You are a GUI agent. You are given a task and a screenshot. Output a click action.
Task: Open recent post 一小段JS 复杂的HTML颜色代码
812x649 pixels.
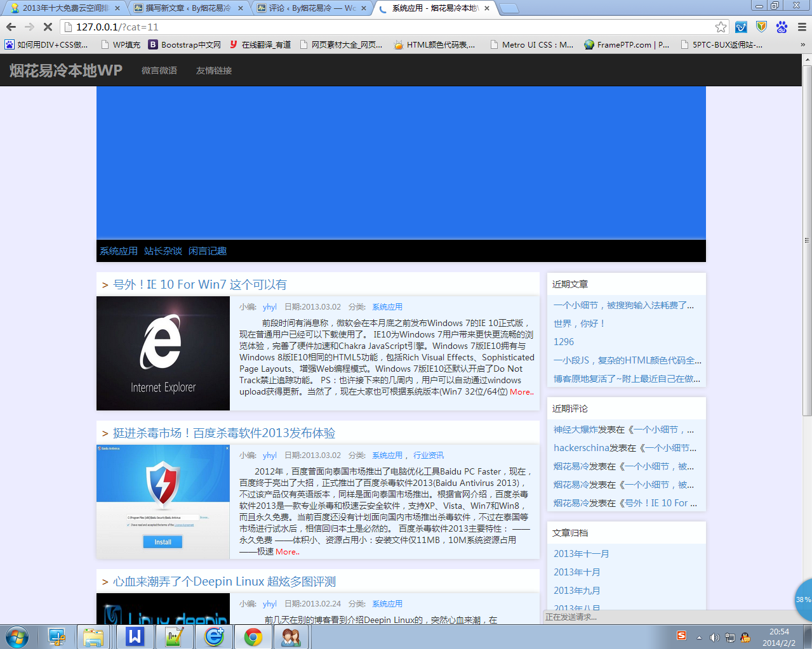click(627, 360)
